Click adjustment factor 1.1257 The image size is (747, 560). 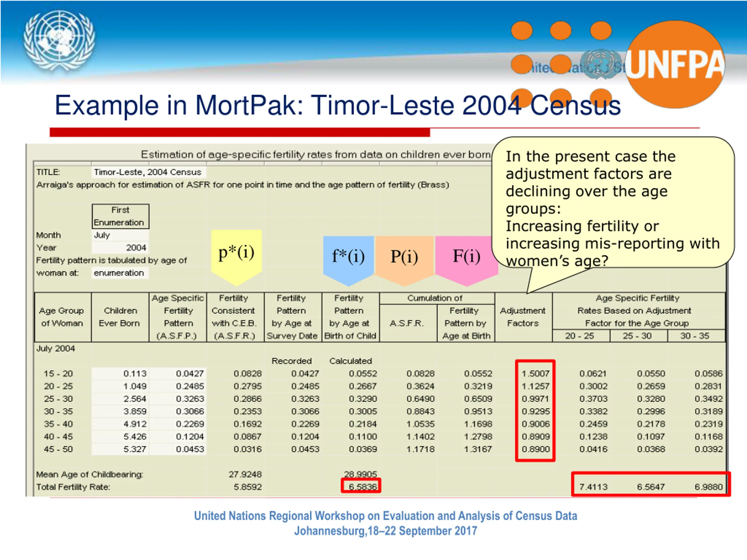(536, 386)
